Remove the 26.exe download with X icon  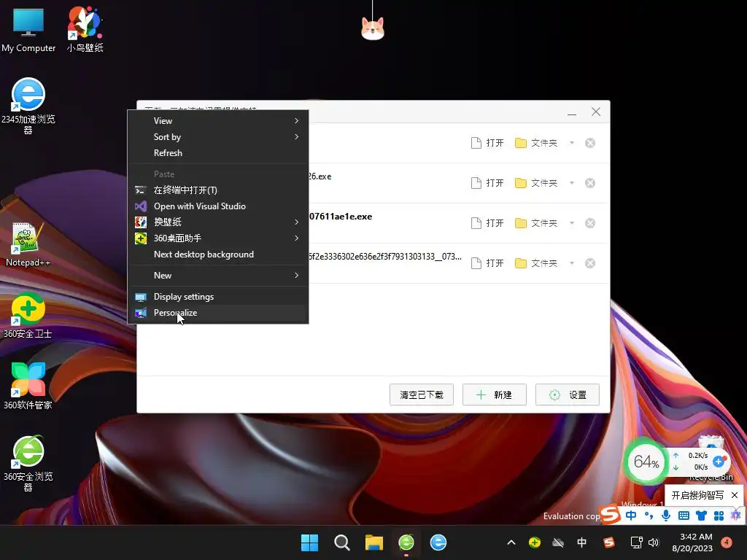589,183
